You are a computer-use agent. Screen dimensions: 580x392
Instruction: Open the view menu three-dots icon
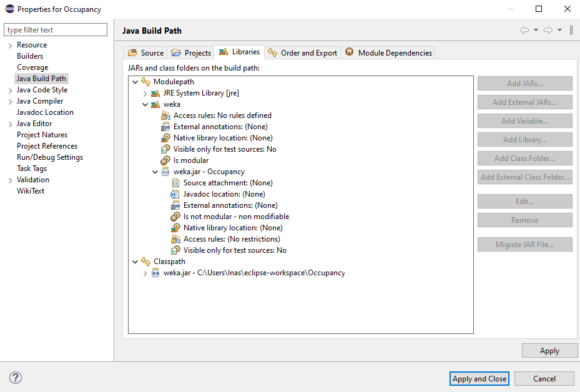(571, 30)
